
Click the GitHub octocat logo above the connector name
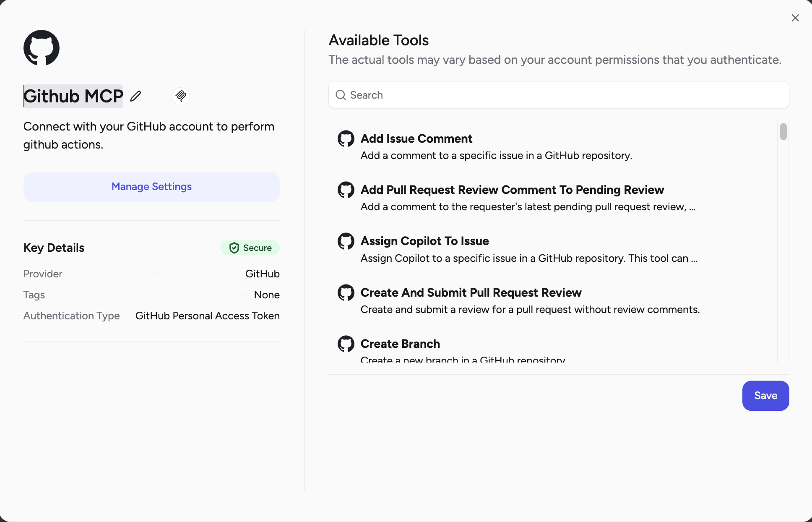click(42, 47)
